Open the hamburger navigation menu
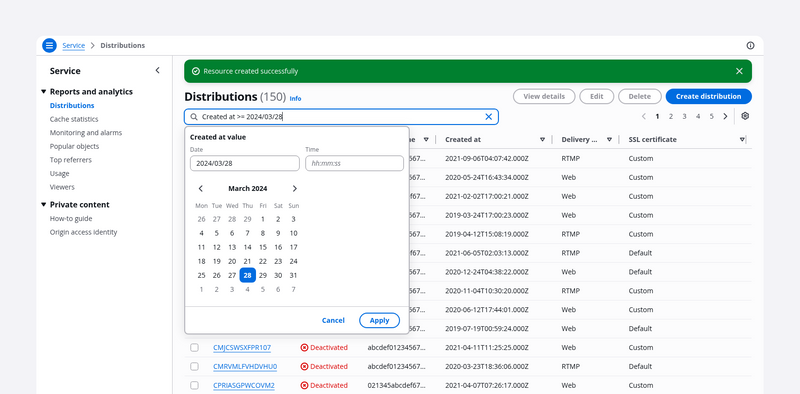The height and width of the screenshot is (394, 800). pyautogui.click(x=49, y=45)
